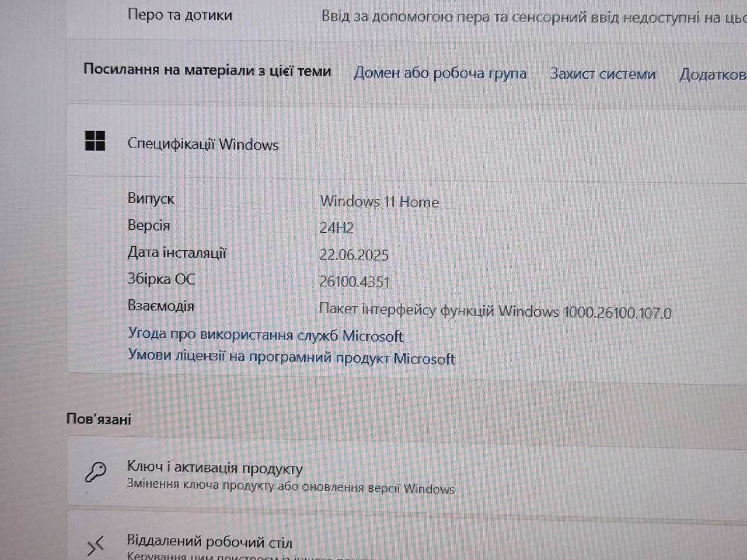
Task: Open Умови ліцензії на програмний продукт Microsoft
Action: pos(291,356)
